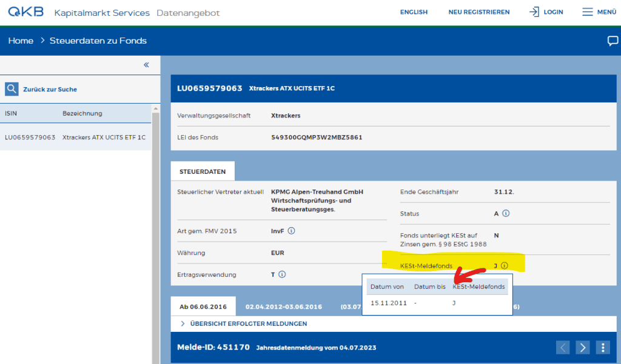Screen dimensions: 621x364
Task: Collapse the sidebar with double chevron
Action: click(146, 65)
